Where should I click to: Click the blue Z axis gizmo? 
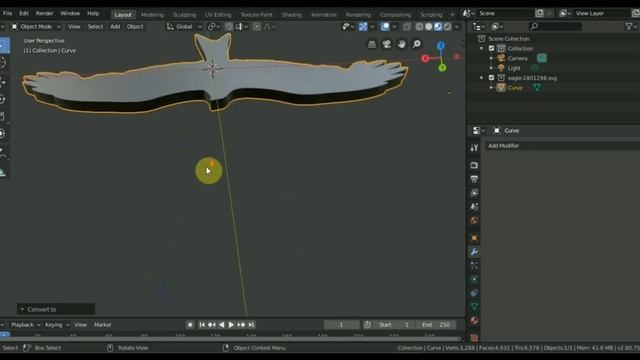pos(441,45)
